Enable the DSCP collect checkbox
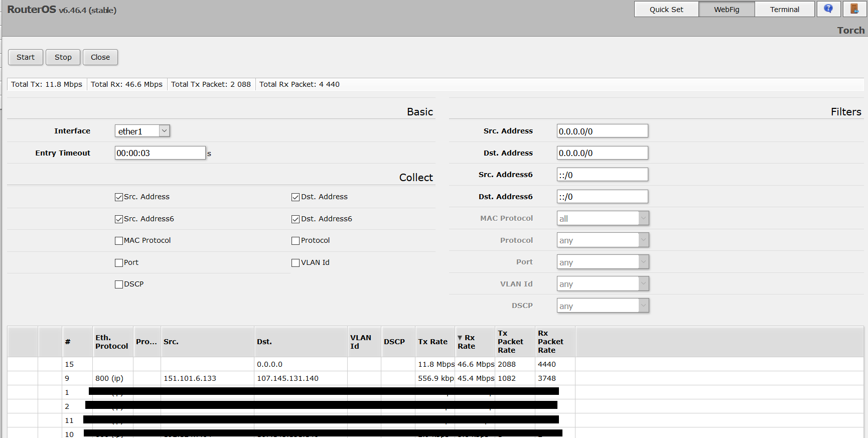 tap(119, 284)
